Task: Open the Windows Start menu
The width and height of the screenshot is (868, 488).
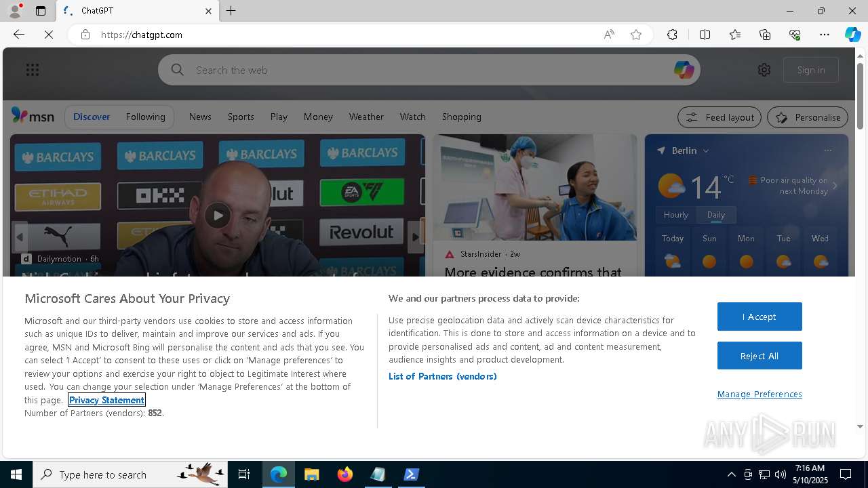Action: (x=16, y=474)
